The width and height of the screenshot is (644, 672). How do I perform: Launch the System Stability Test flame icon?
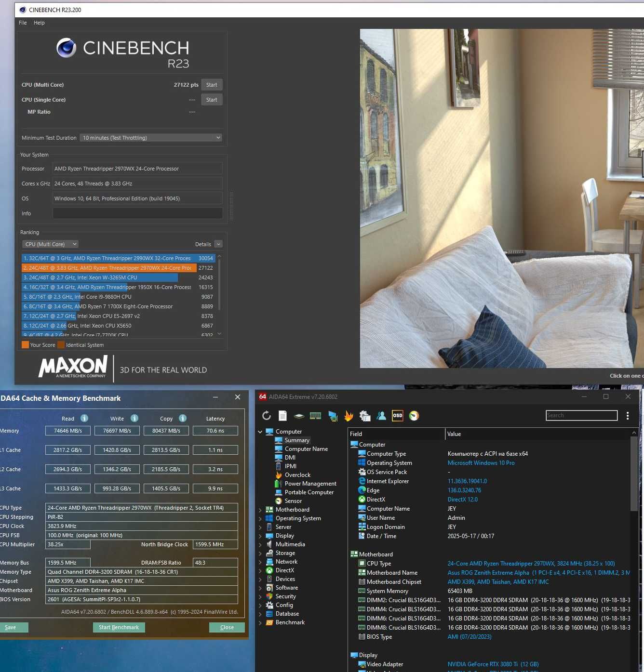(x=349, y=416)
